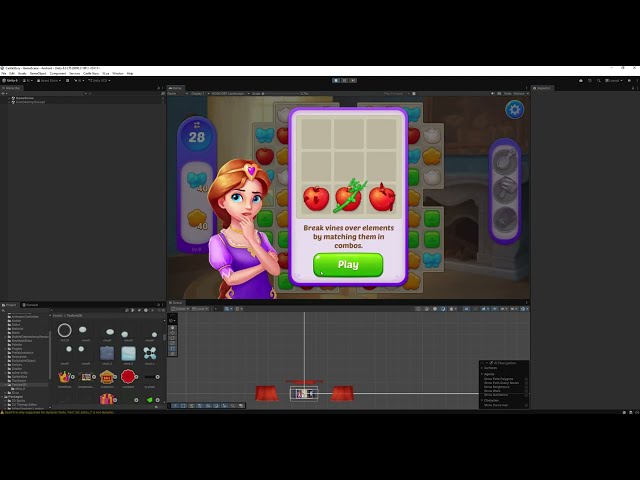Select the Transform tool in Scene toolbar

click(172, 353)
